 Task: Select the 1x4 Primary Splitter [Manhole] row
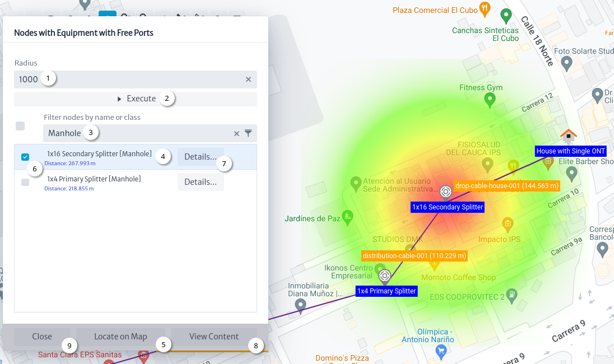coord(136,183)
